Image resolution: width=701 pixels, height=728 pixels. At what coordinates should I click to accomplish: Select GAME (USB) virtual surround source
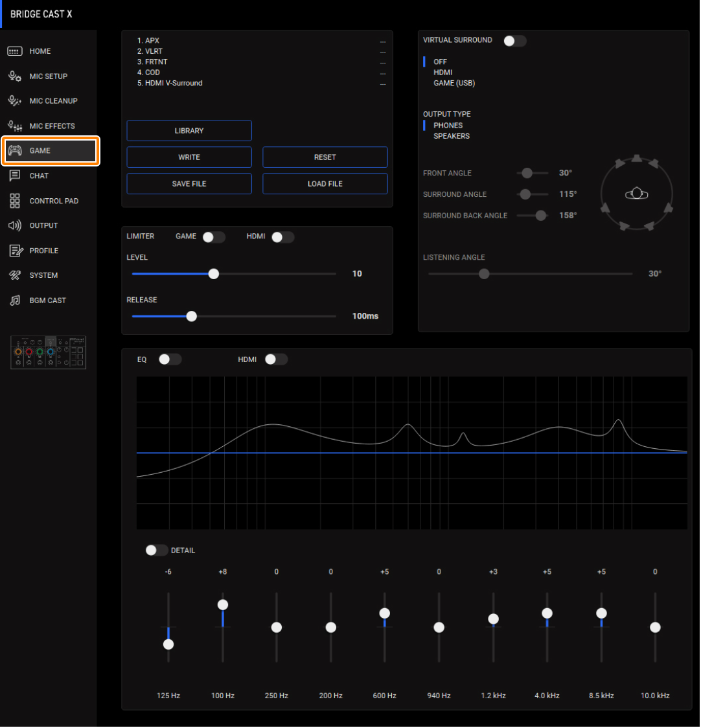[x=454, y=83]
